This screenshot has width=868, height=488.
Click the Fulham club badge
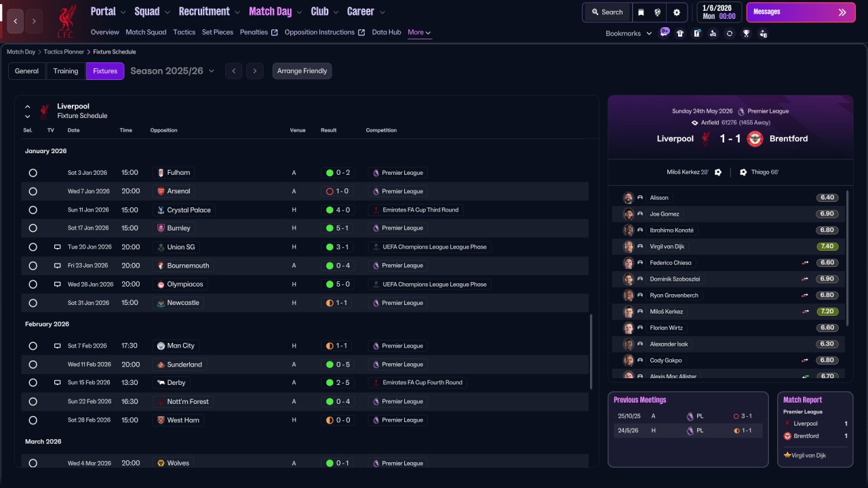[161, 173]
